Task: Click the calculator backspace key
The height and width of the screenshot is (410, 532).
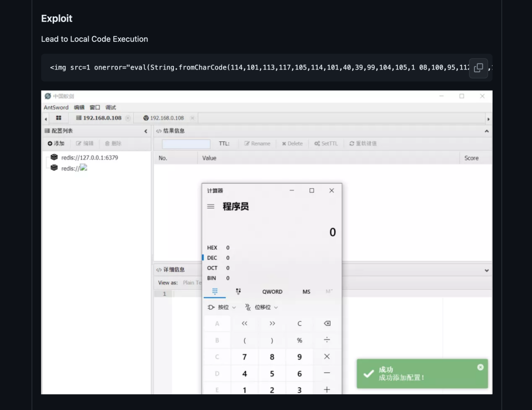Action: (327, 323)
